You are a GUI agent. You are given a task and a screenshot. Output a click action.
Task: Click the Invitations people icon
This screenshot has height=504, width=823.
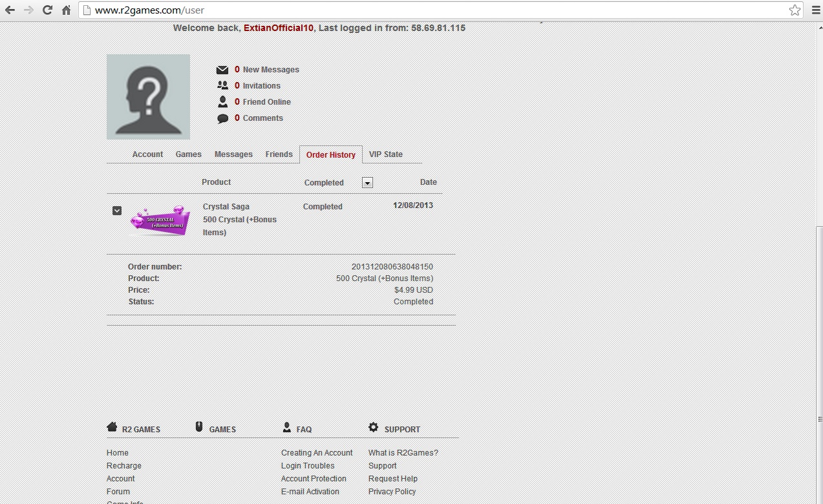click(x=222, y=86)
